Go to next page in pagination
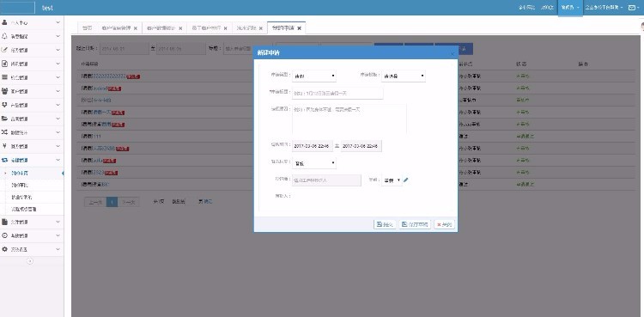Viewport: 644px width, 317px height. tap(129, 202)
